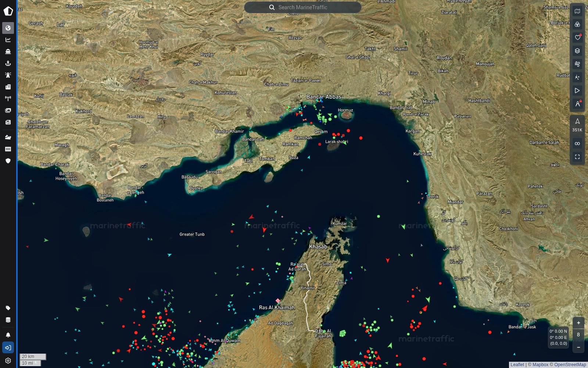Screen dimensions: 588x368
Task: Open the vessels (ship) sidebar icon
Action: [x=8, y=52]
